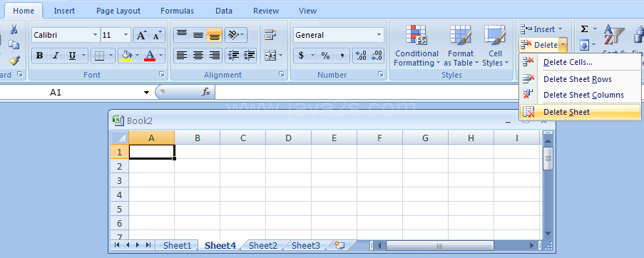The height and width of the screenshot is (258, 644).
Task: Apply Percent Style
Action: 326,56
